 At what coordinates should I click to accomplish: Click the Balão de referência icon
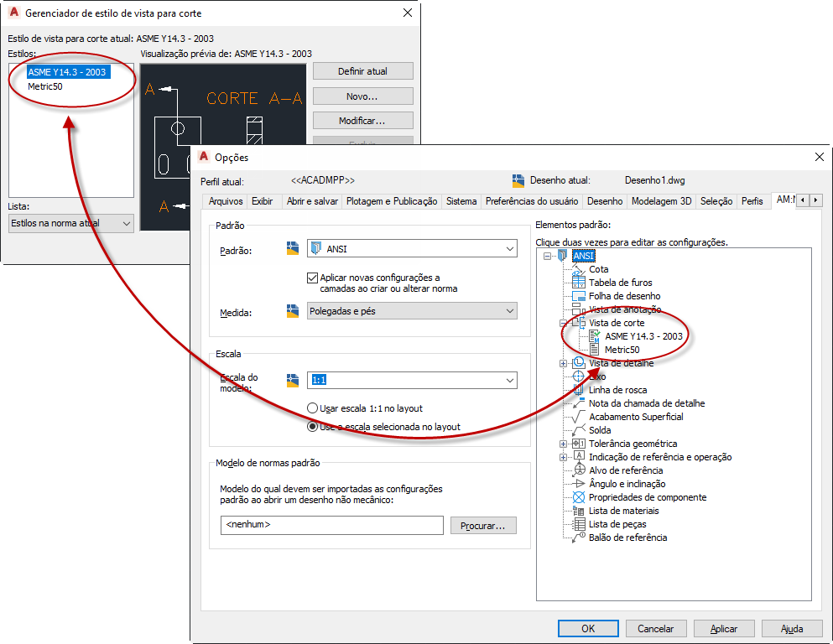[x=578, y=538]
